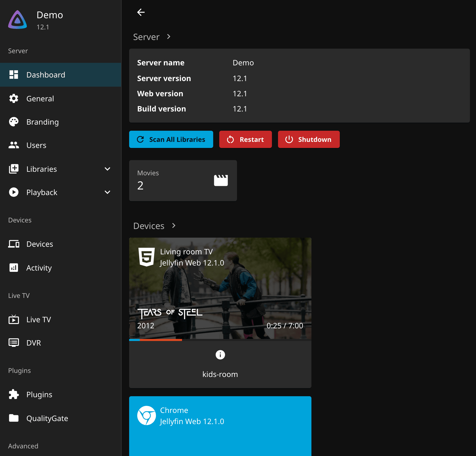Expand the Libraries submenu chevron

click(x=107, y=169)
